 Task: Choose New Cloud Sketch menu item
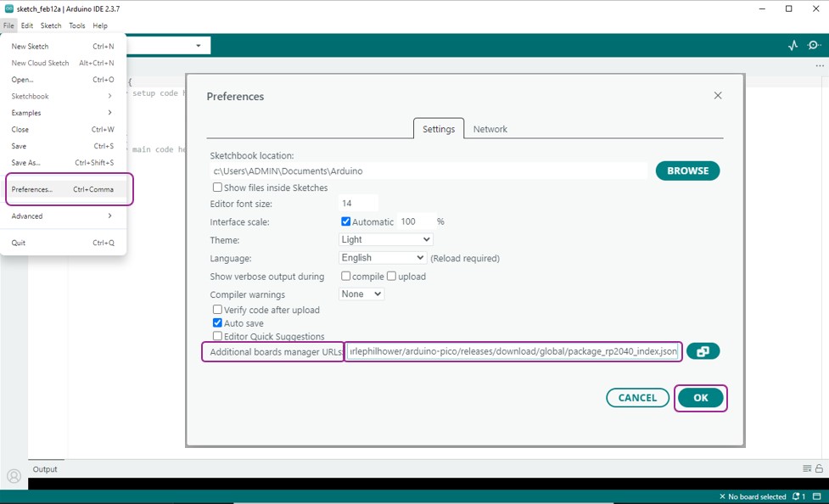point(64,63)
